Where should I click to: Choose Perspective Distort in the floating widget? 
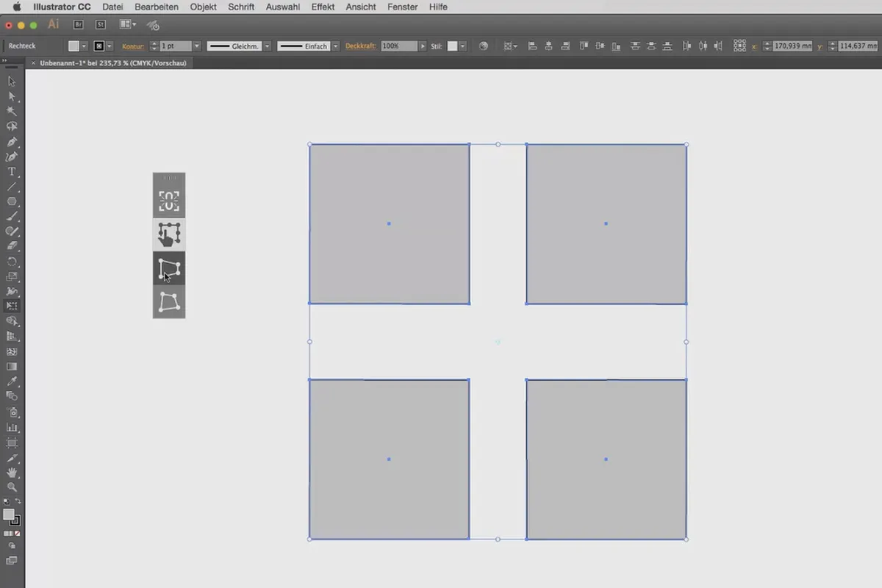tap(169, 269)
